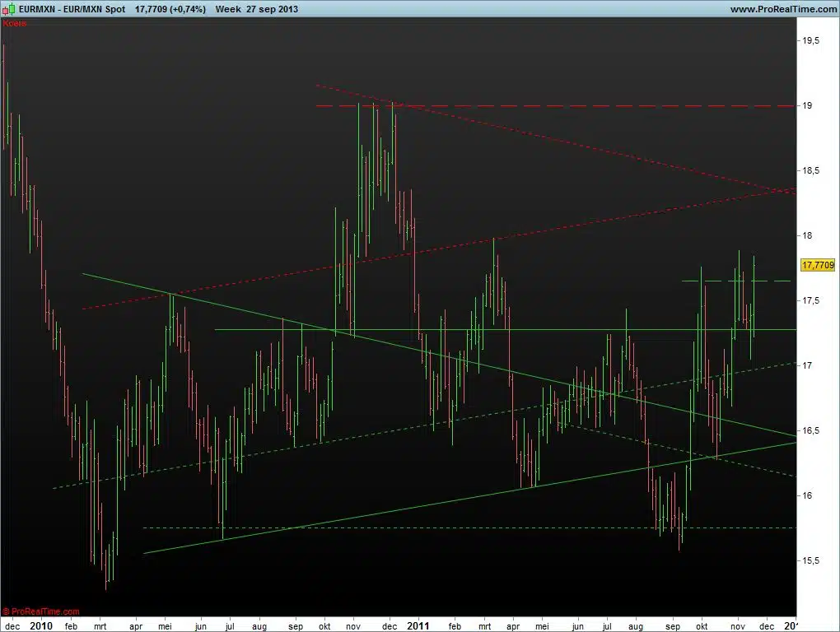This screenshot has height=632, width=840.
Task: Click the 15,5 level on price axis
Action: tap(811, 560)
